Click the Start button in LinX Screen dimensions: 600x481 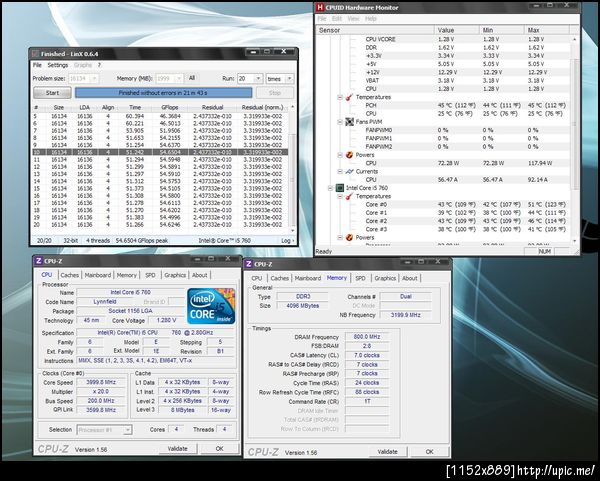[52, 93]
